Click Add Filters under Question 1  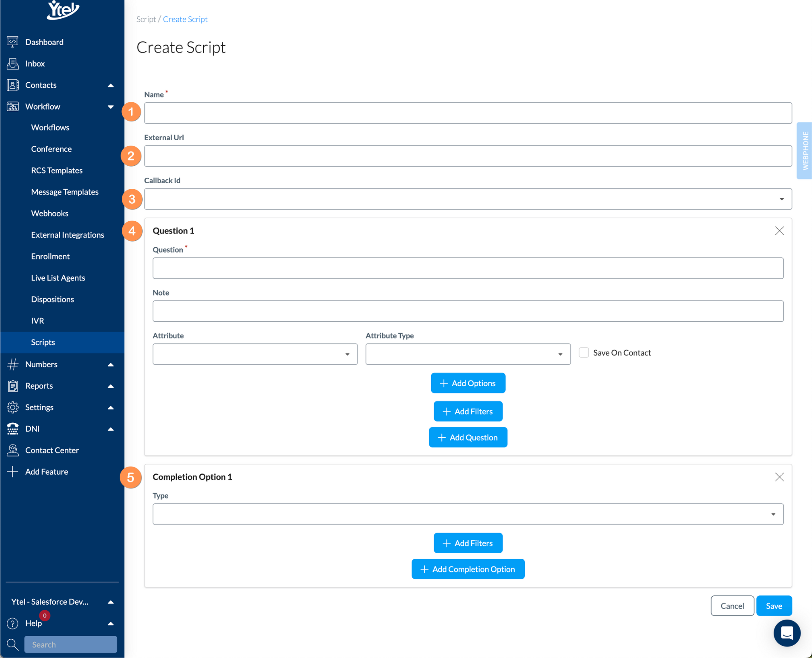[x=468, y=411]
